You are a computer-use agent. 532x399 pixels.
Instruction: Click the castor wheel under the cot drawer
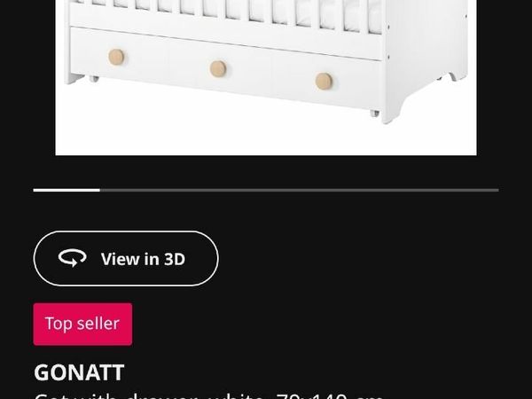pos(374,113)
